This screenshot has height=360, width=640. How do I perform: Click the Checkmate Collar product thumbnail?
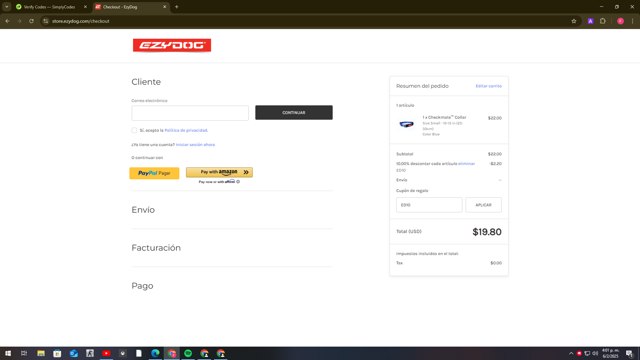coord(406,124)
